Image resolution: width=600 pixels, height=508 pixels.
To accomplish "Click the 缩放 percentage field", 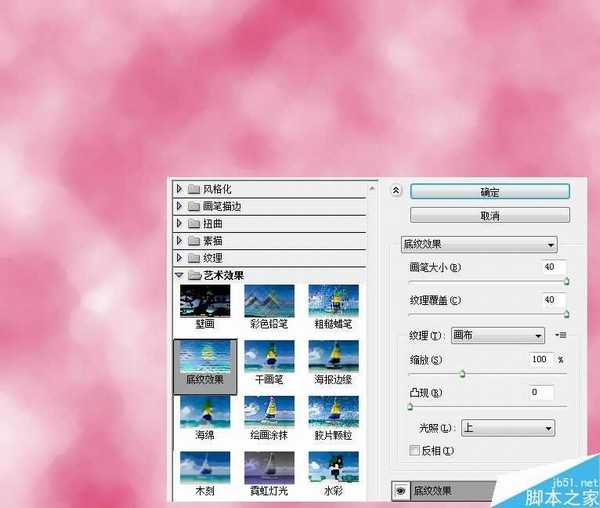I will pyautogui.click(x=541, y=359).
